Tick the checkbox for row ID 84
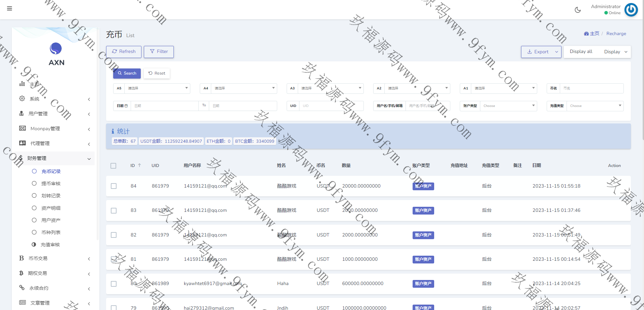 click(x=114, y=186)
